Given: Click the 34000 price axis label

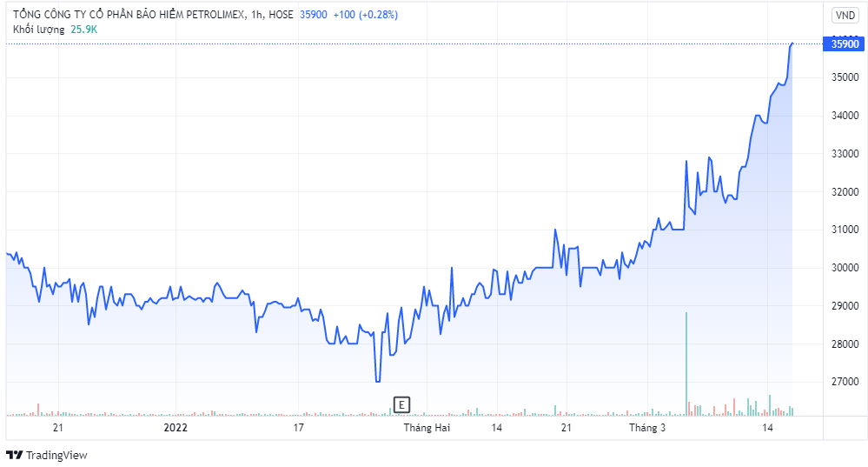Looking at the screenshot, I should pos(845,115).
